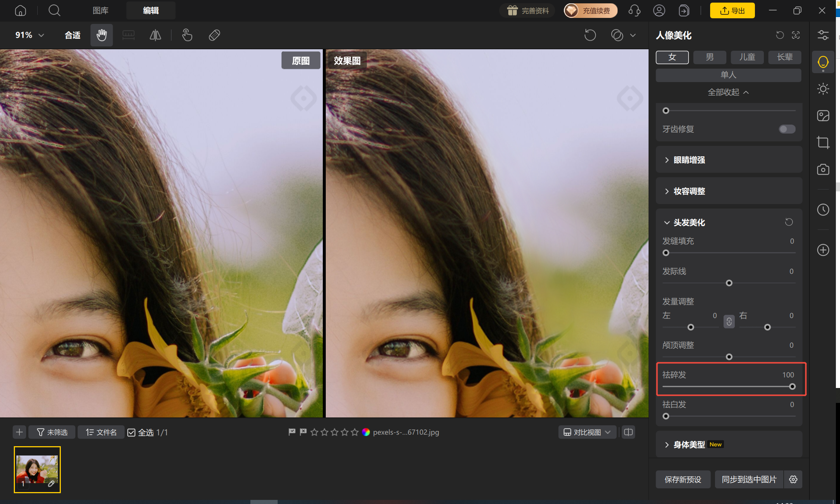Switch to the 图库 tab
The image size is (840, 504).
[100, 10]
